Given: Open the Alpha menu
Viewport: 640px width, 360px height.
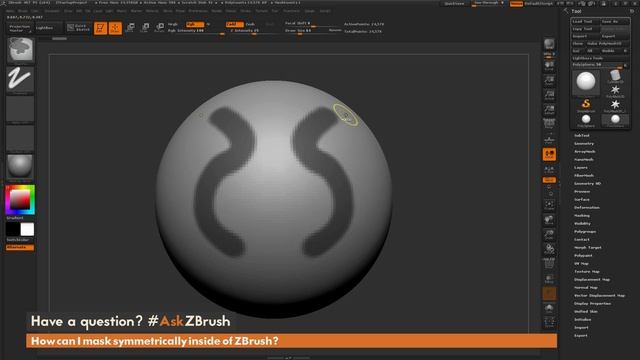Looking at the screenshot, I should pos(11,11).
